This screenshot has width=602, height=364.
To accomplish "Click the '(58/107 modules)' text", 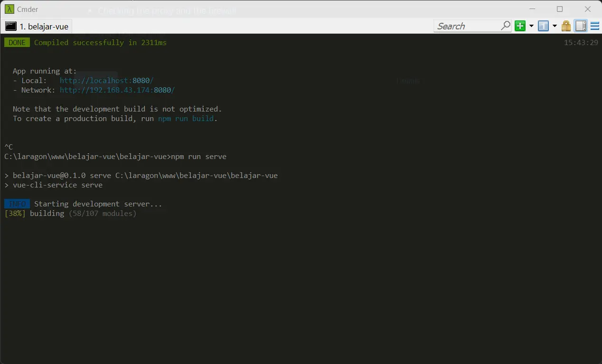I will coord(103,214).
